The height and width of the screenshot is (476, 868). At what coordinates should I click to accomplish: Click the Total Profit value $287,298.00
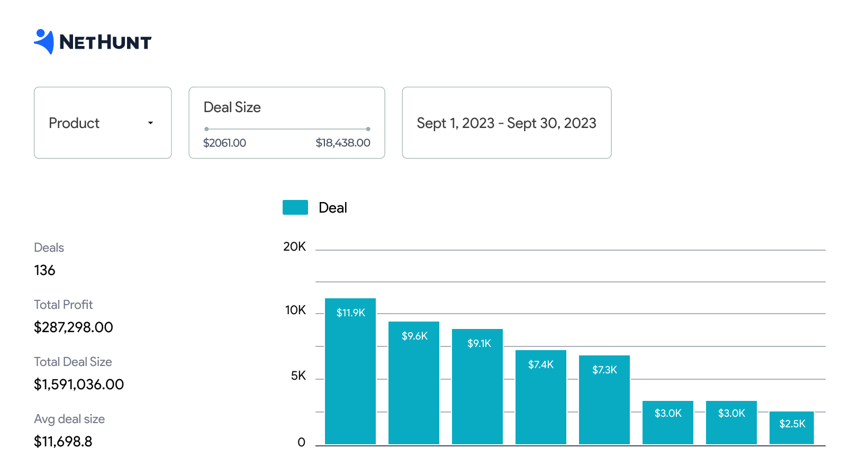(x=73, y=327)
